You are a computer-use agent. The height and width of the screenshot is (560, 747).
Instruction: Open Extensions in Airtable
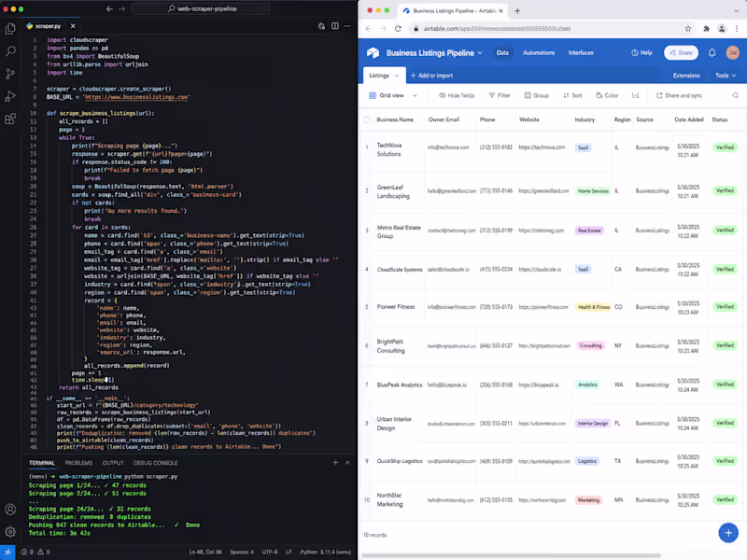coord(686,76)
